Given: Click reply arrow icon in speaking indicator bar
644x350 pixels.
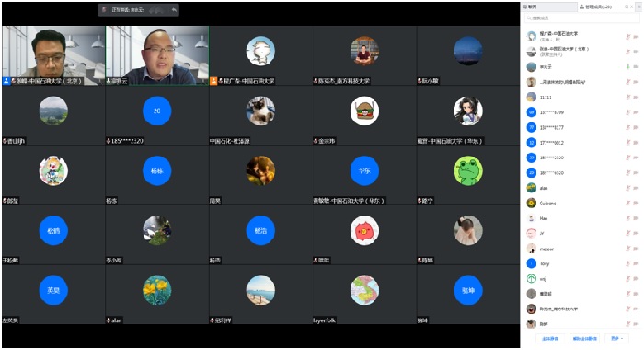Looking at the screenshot, I should point(174,10).
